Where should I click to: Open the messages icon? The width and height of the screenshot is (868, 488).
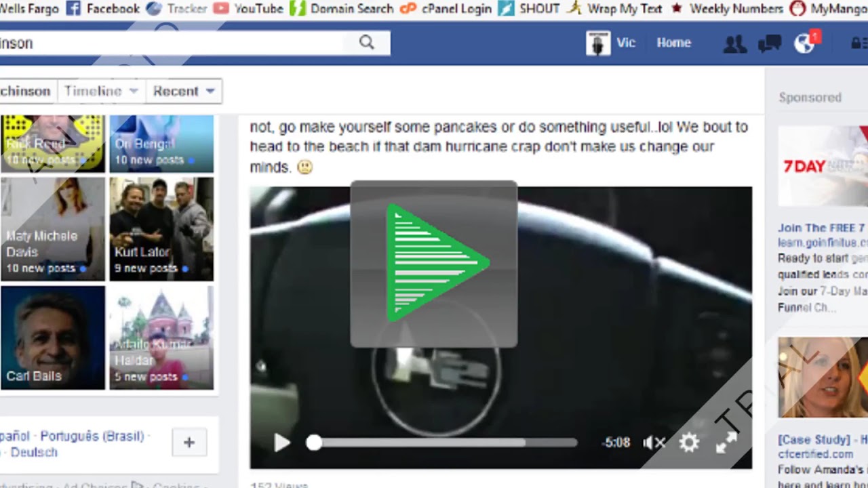tap(770, 43)
